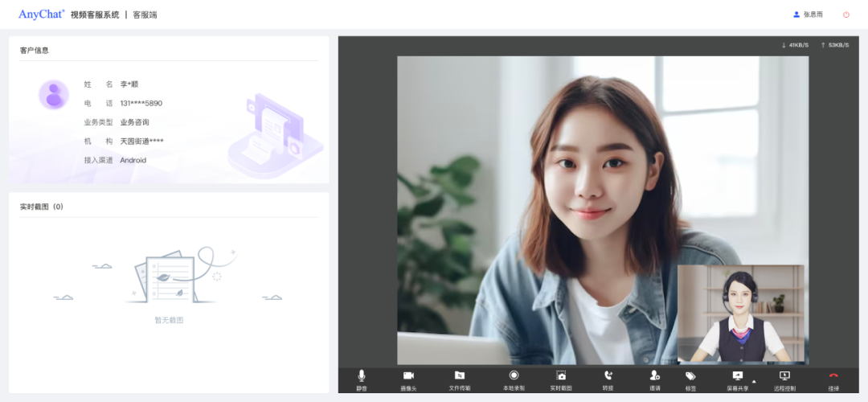Image resolution: width=868 pixels, height=402 pixels.
Task: Expand the screen sharing options arrow
Action: click(754, 381)
